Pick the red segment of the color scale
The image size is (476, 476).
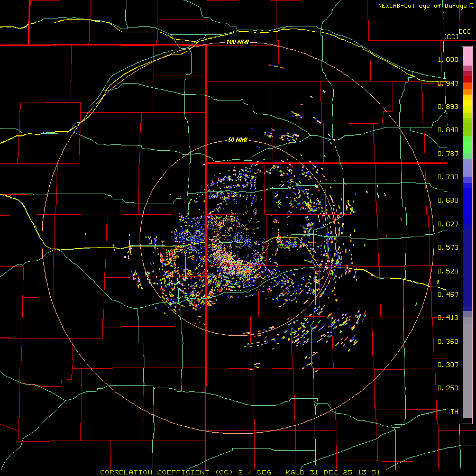coord(467,79)
